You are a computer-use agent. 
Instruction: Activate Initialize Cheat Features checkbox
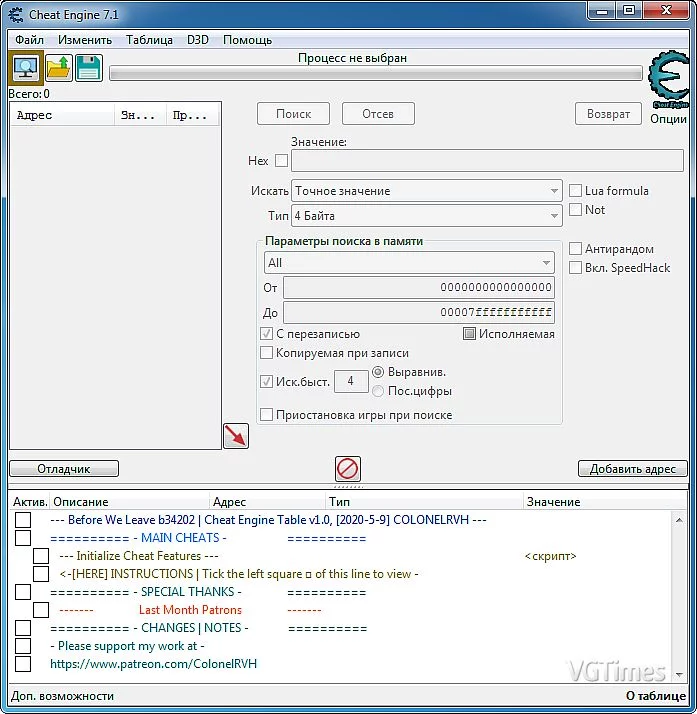[x=41, y=556]
